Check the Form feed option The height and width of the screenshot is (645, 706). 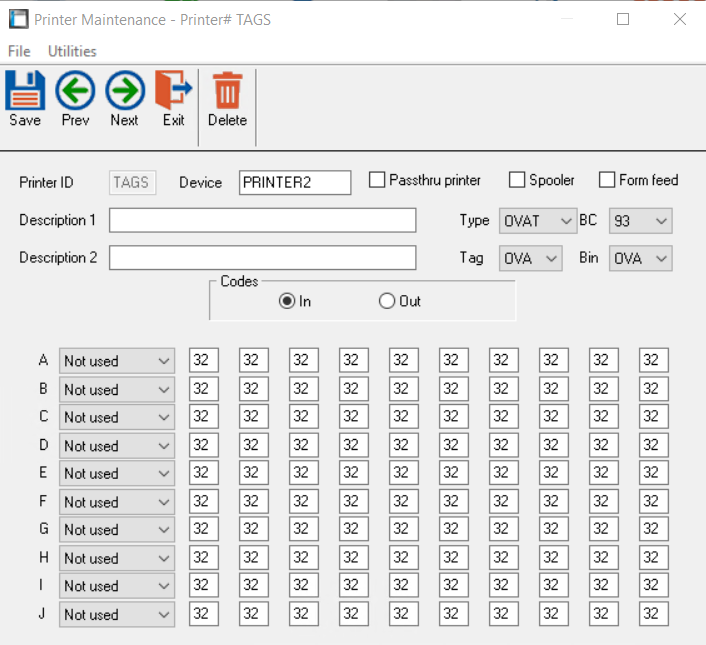(x=606, y=180)
